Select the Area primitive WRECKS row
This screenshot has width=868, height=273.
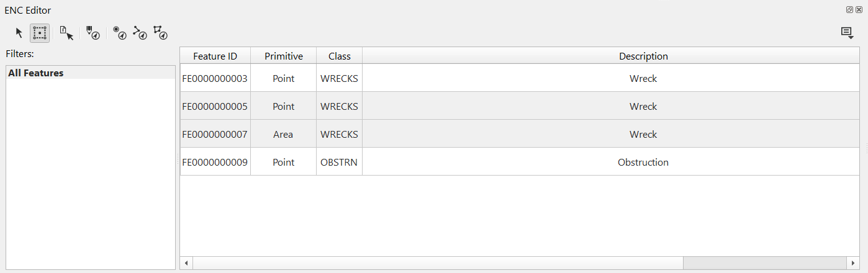point(283,134)
